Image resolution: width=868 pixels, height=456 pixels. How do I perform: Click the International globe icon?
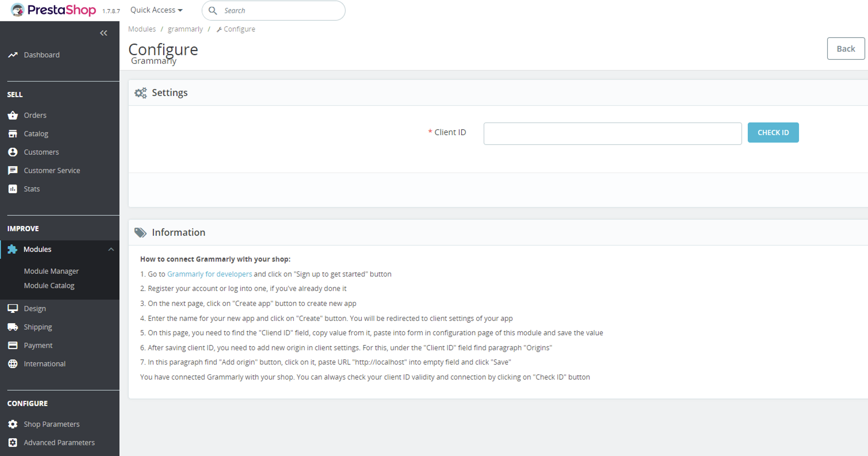[x=13, y=364]
